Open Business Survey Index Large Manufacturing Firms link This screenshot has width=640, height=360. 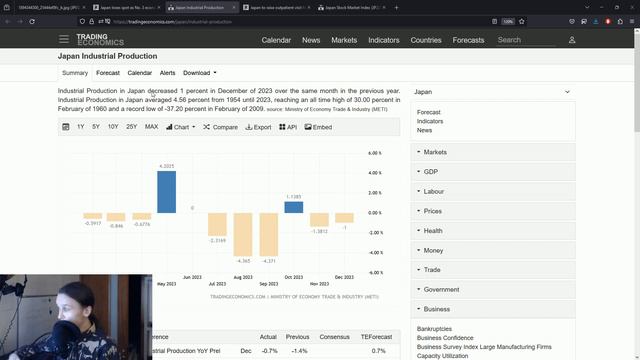[x=484, y=347]
